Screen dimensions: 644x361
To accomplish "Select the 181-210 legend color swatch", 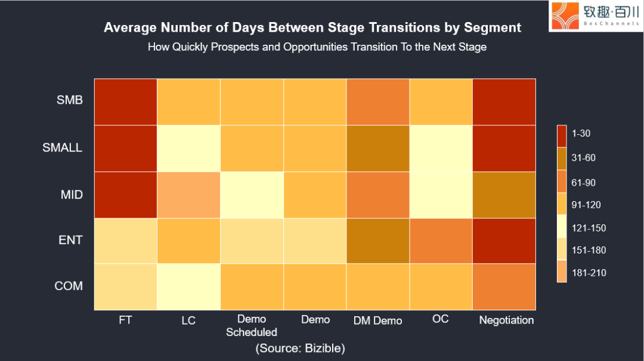I will coord(562,271).
